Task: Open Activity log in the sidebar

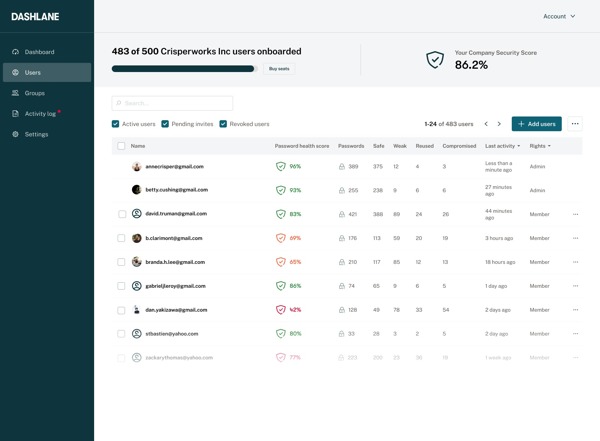Action: click(x=40, y=114)
